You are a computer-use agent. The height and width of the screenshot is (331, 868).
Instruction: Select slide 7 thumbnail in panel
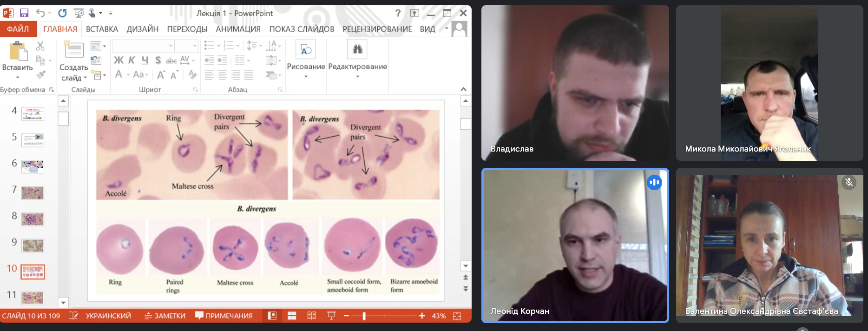pos(33,192)
